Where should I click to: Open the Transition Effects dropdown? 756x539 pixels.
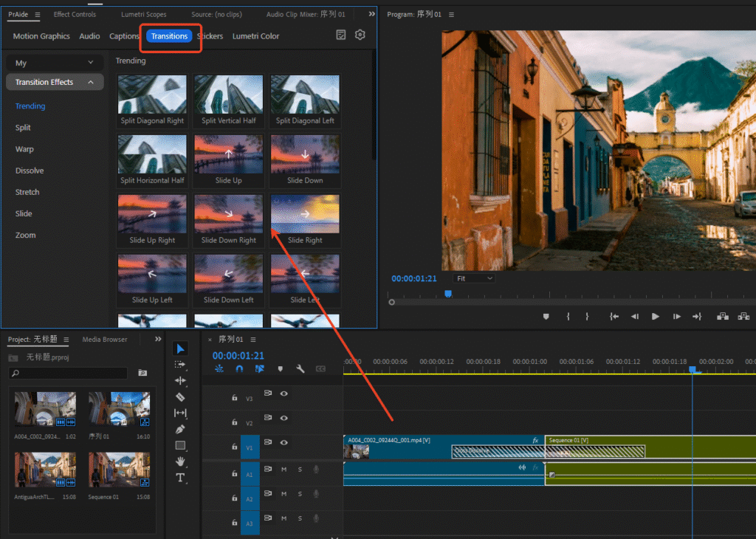pyautogui.click(x=54, y=82)
